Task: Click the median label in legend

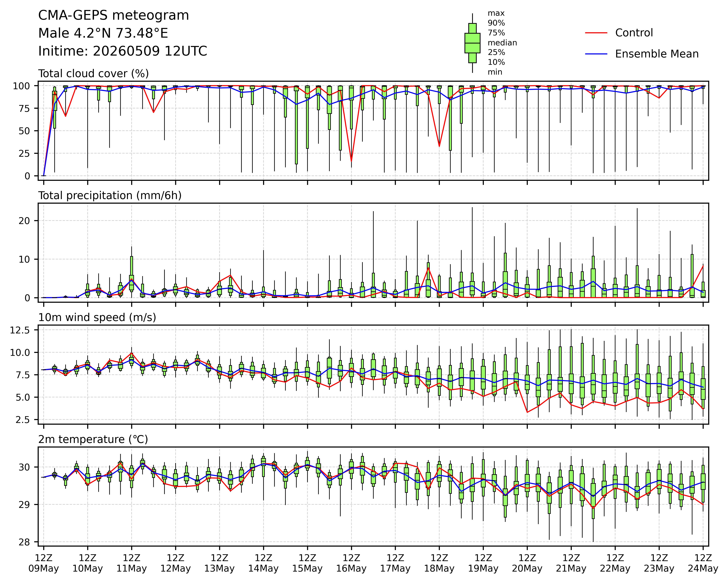Action: [x=502, y=43]
